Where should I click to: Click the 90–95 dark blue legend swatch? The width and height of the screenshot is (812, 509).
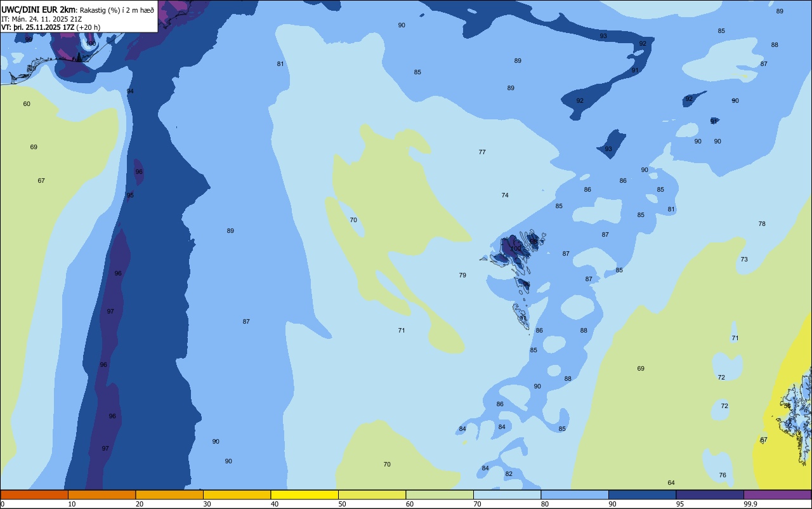pos(642,494)
